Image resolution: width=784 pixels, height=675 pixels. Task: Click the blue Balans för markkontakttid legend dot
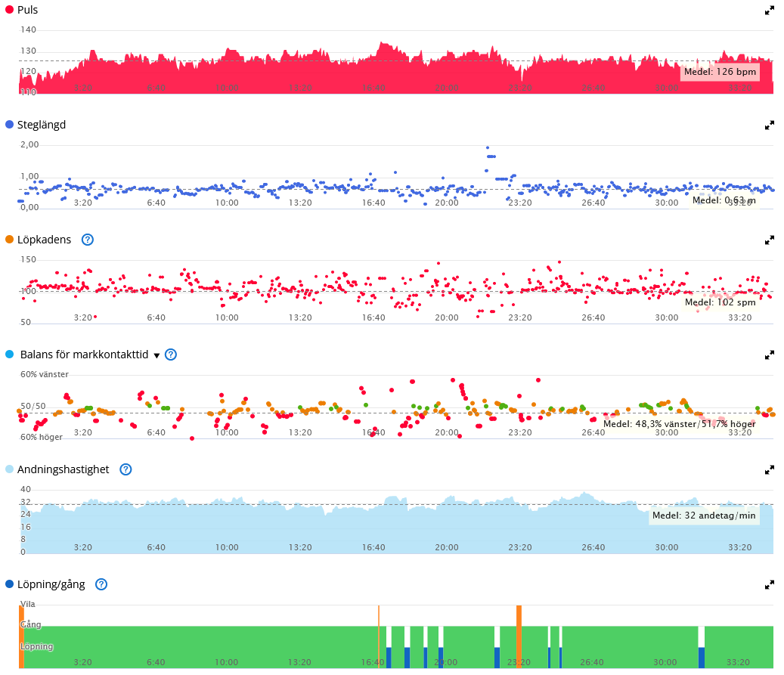(x=10, y=355)
